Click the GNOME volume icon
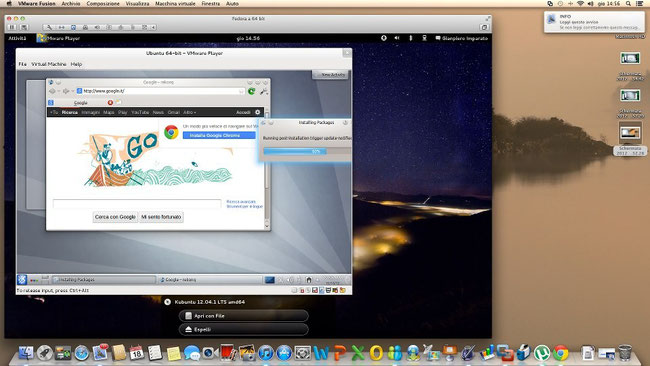650x366 pixels. pos(397,38)
